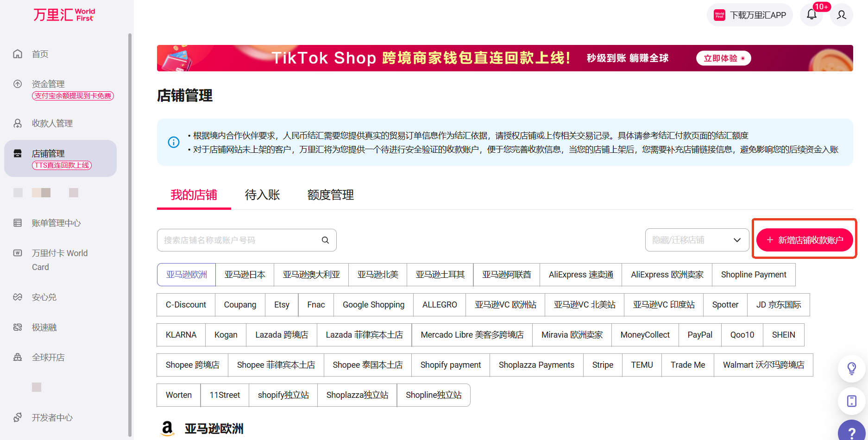
Task: Click the WorldFirst logo at top left
Action: pos(64,15)
